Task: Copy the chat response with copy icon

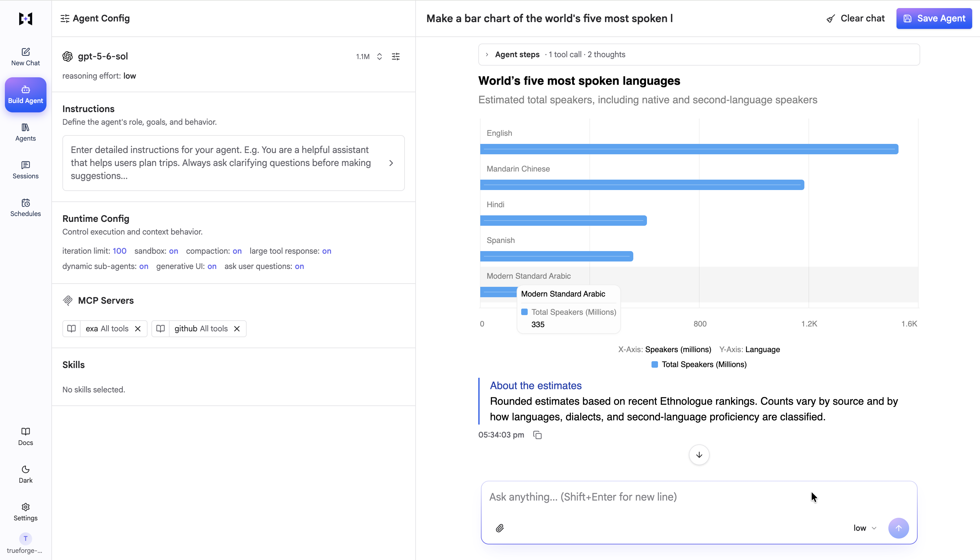Action: [x=537, y=435]
